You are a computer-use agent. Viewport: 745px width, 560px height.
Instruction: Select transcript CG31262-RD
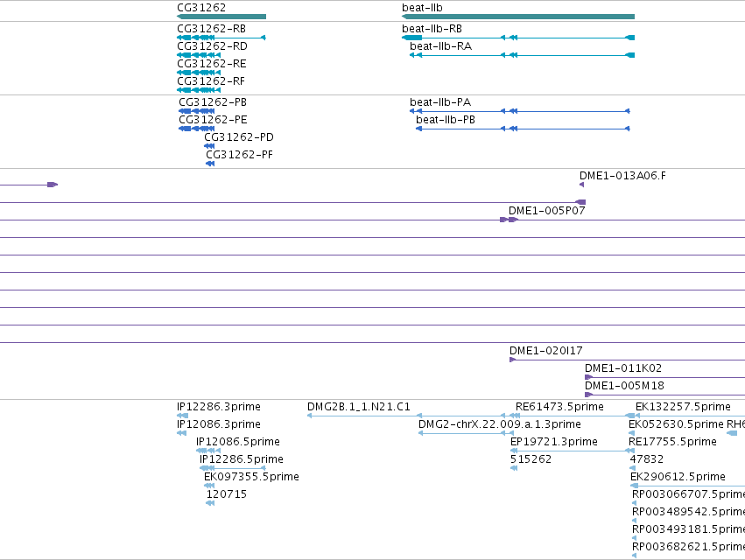click(x=212, y=46)
